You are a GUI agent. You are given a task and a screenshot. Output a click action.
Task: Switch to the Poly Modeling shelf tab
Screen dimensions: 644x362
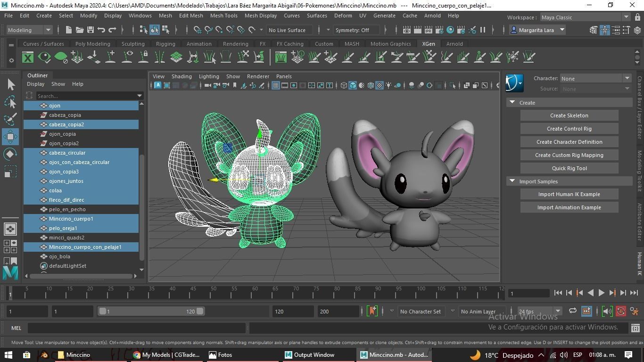92,44
